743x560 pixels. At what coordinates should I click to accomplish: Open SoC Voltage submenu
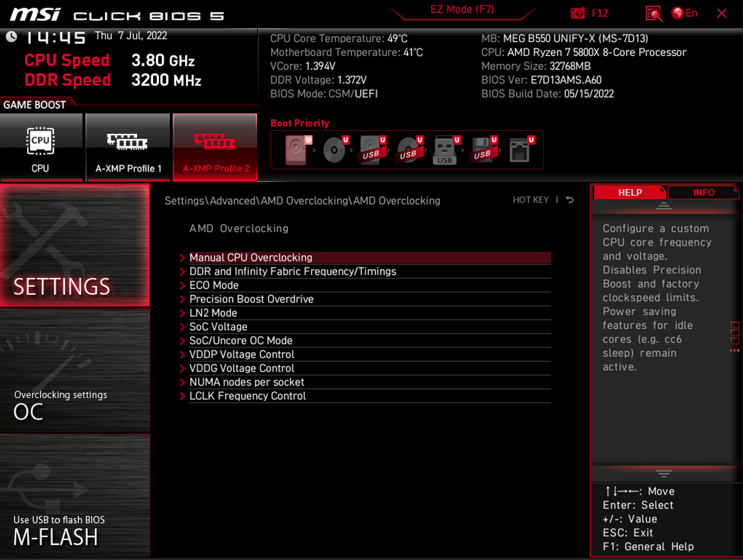click(366, 327)
